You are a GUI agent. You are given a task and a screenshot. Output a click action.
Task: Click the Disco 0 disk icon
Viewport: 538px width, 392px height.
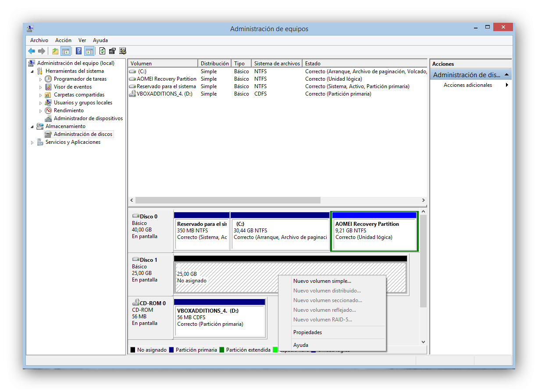tap(135, 216)
